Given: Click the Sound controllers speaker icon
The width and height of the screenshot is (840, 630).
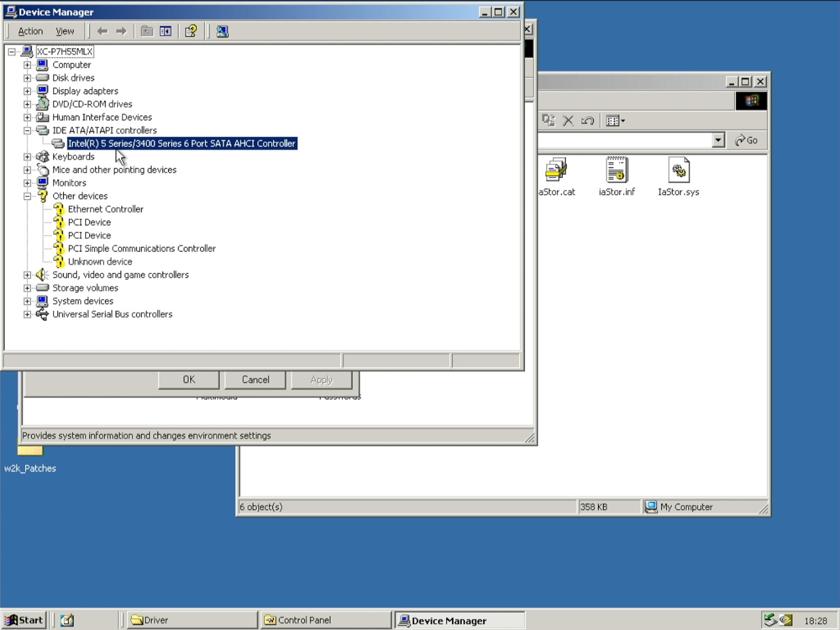Looking at the screenshot, I should 41,275.
